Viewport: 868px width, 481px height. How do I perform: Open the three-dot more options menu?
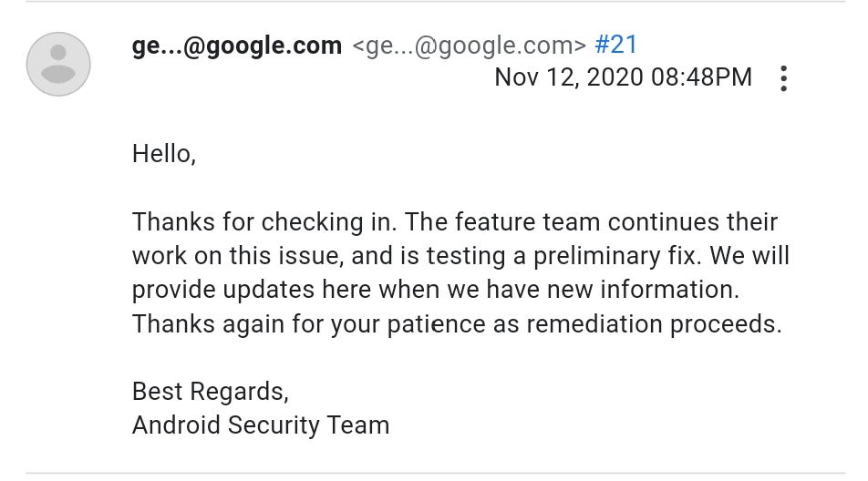782,78
